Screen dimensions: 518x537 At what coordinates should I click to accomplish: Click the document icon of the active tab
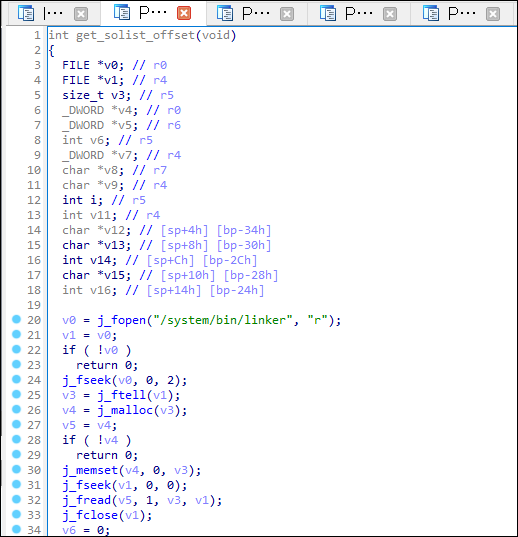click(122, 12)
